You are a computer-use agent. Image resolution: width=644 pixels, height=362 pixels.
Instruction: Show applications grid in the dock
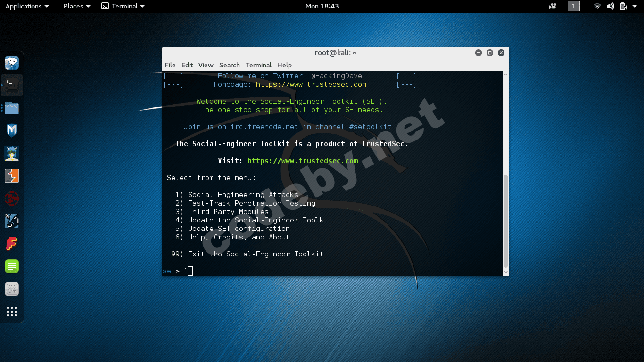pos(12,312)
